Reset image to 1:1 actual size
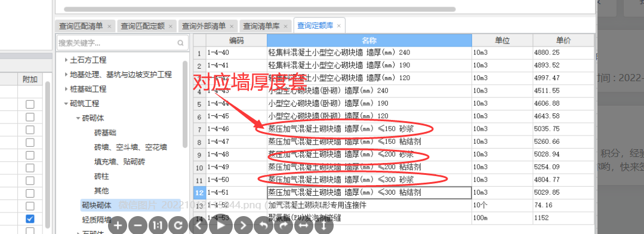Image resolution: width=644 pixels, height=234 pixels. (x=158, y=225)
